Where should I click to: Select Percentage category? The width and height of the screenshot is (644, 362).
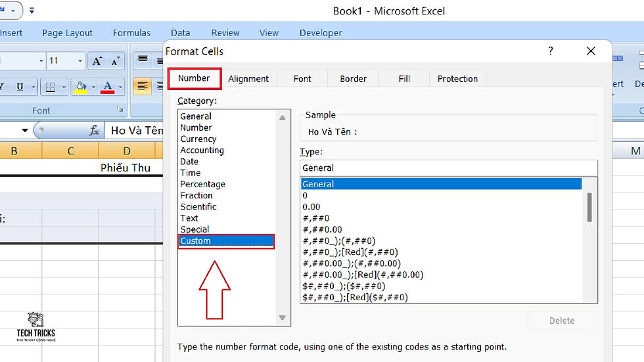click(203, 184)
